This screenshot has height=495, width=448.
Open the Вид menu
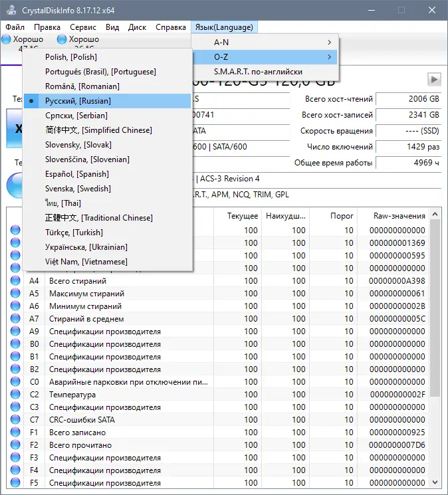pos(112,27)
